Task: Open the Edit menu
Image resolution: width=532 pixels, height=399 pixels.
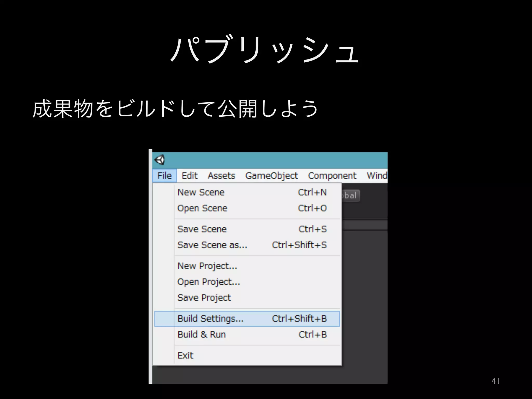Action: [x=190, y=176]
